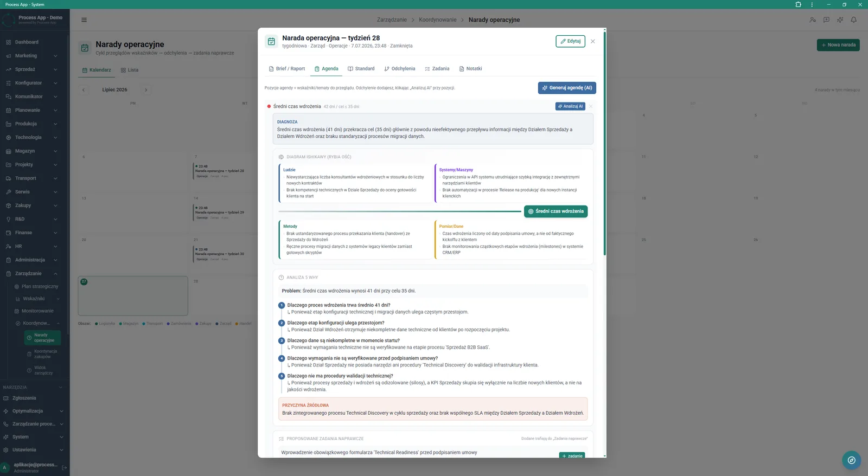Expand the Finanse sidebar section
The height and width of the screenshot is (476, 868).
click(55, 233)
